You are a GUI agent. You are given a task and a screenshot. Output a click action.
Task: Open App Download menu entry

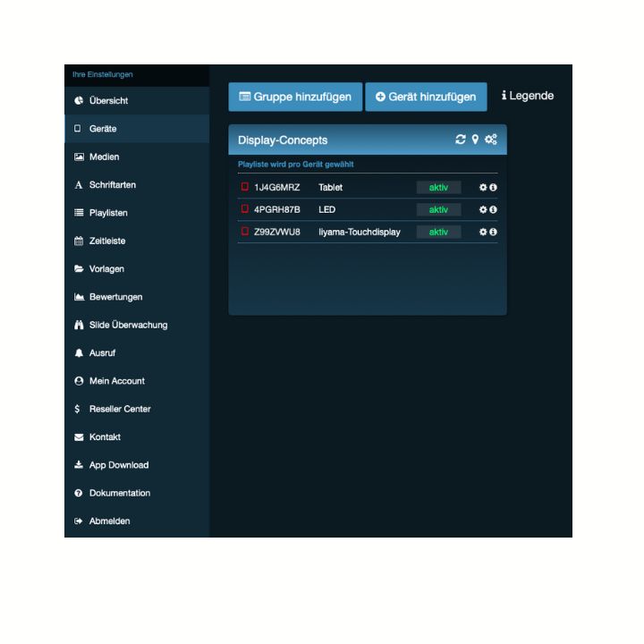click(137, 464)
